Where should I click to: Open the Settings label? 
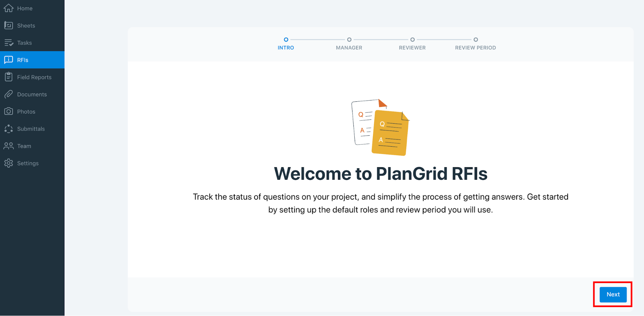click(28, 163)
